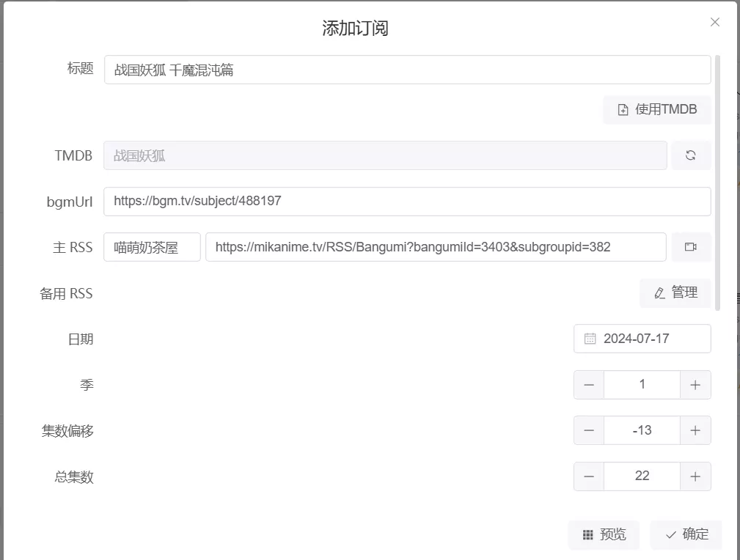Click the calendar icon in date field

[x=590, y=339]
